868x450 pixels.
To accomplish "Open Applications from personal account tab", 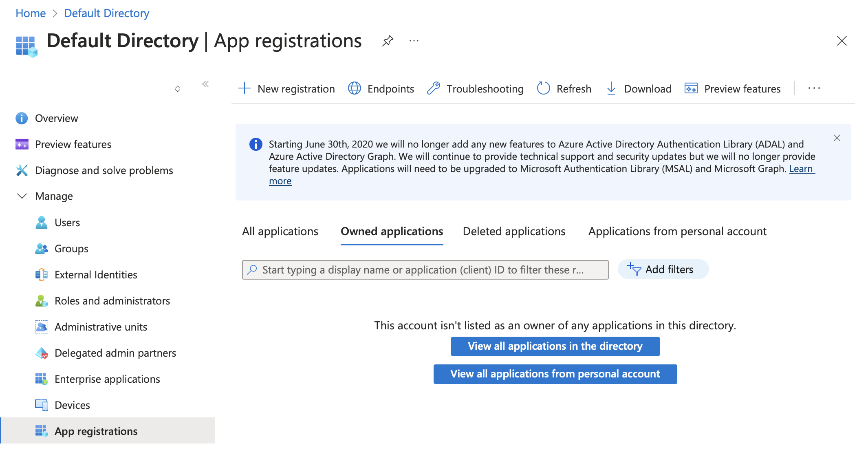I will [677, 232].
